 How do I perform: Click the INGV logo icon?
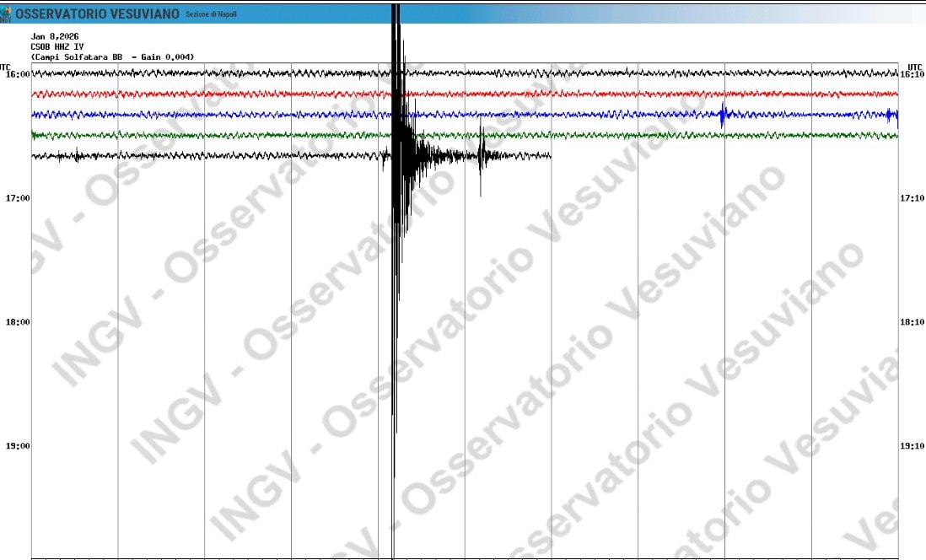click(8, 12)
